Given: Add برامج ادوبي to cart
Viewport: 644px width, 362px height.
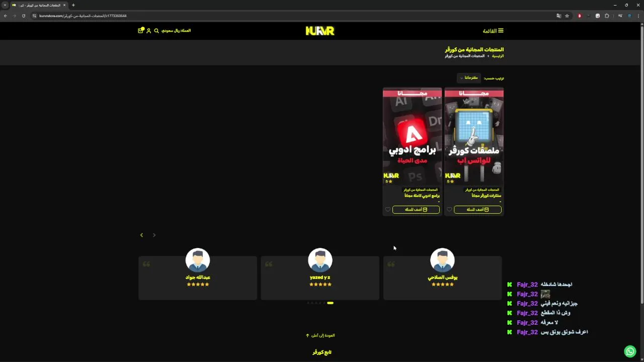Looking at the screenshot, I should point(416,210).
